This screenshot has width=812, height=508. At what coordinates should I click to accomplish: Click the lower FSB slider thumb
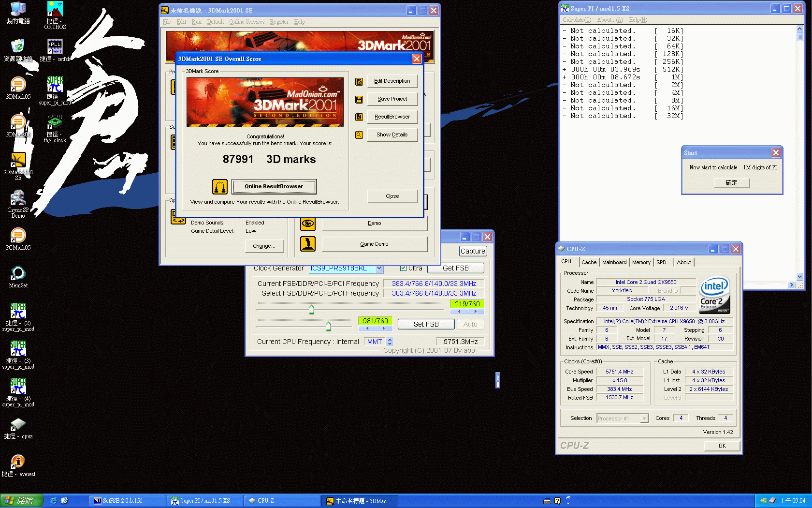(329, 326)
